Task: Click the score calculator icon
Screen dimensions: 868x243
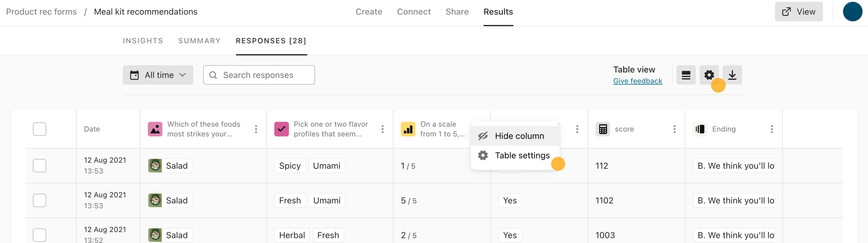Action: [x=602, y=129]
